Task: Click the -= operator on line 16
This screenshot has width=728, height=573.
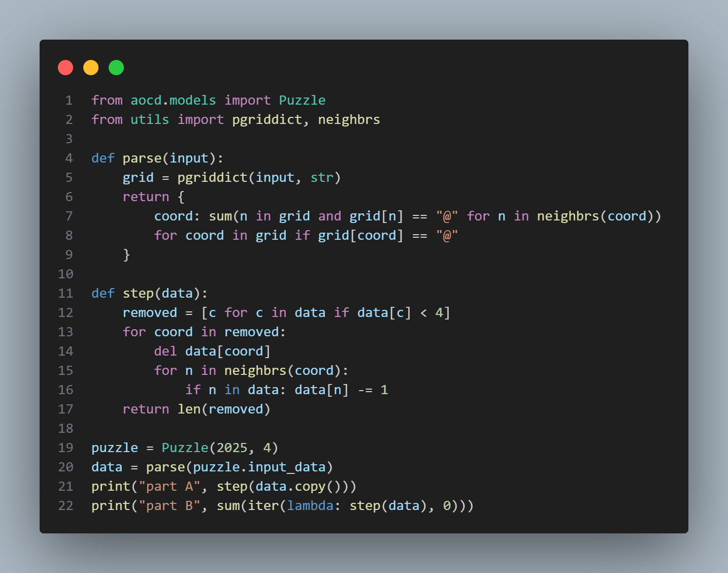Action: click(x=365, y=390)
